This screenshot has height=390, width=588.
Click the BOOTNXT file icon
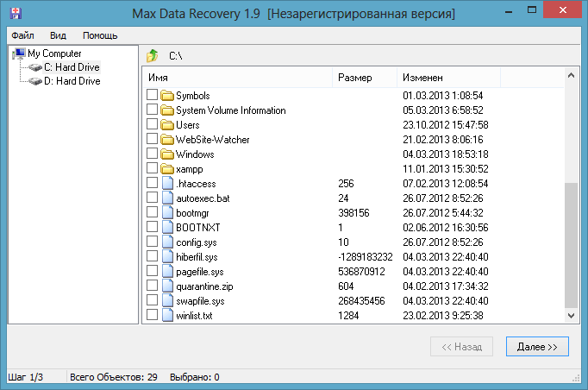167,227
